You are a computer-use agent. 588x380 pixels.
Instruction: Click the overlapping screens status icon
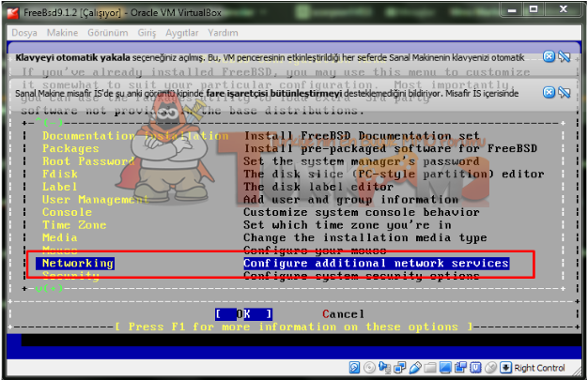(460, 368)
